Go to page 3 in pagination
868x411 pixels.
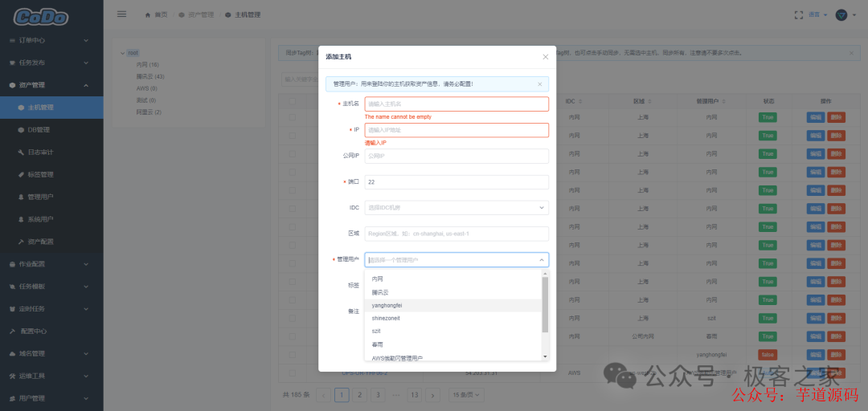pyautogui.click(x=378, y=395)
